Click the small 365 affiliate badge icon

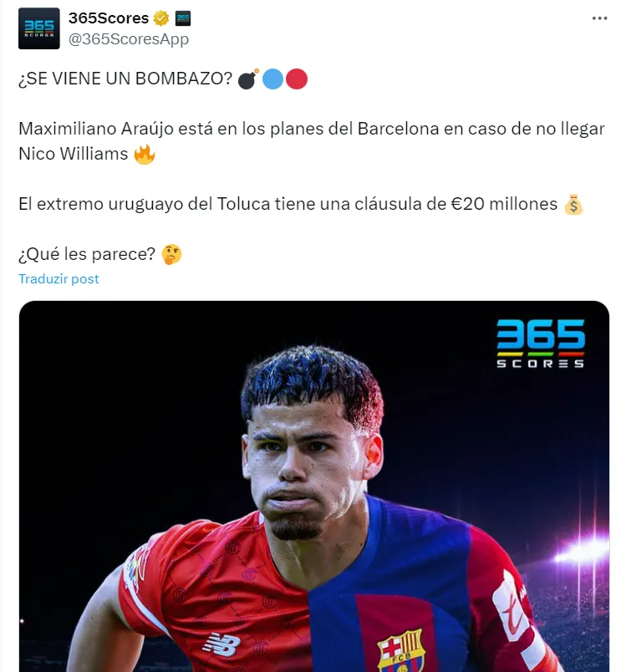coord(183,18)
